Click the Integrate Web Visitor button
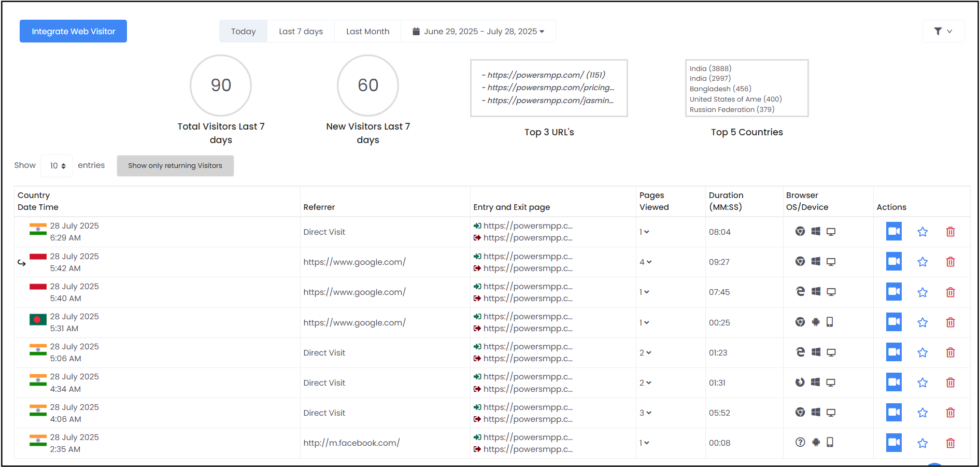 (73, 31)
